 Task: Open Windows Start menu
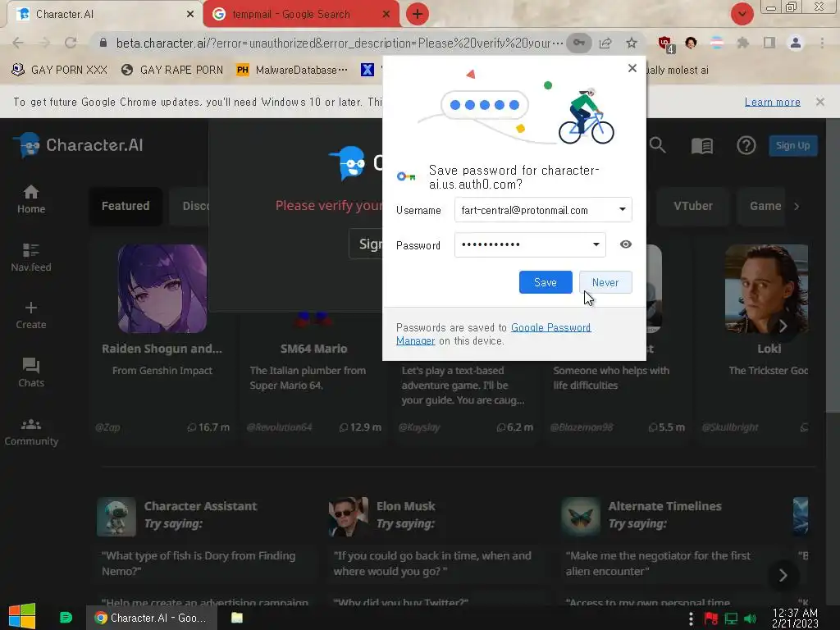coord(22,617)
